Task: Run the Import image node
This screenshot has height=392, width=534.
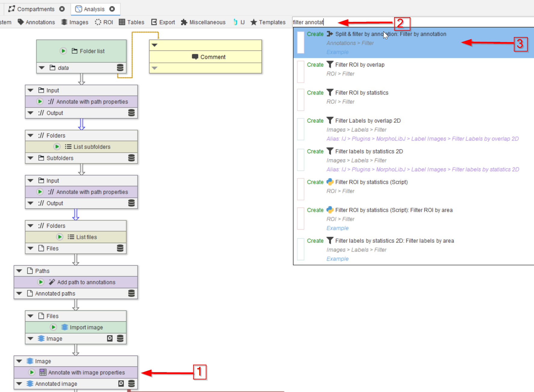Action: [x=53, y=327]
